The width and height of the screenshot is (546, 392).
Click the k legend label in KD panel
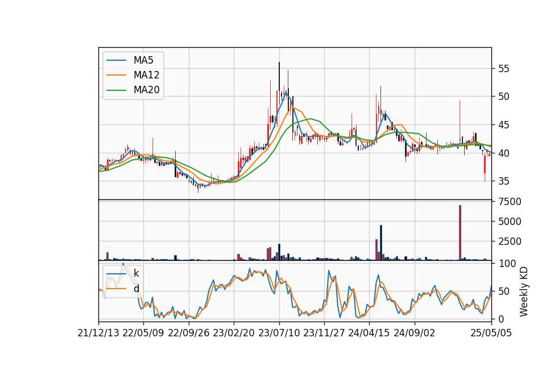[x=136, y=273]
